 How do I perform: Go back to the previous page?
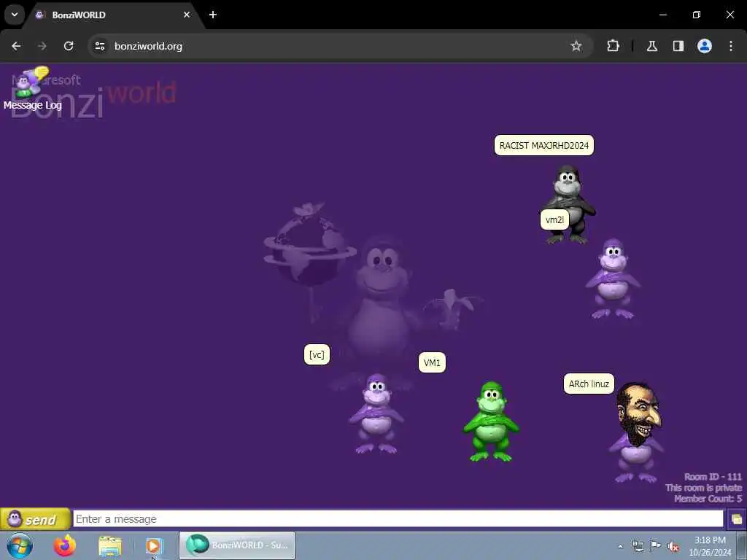tap(16, 46)
